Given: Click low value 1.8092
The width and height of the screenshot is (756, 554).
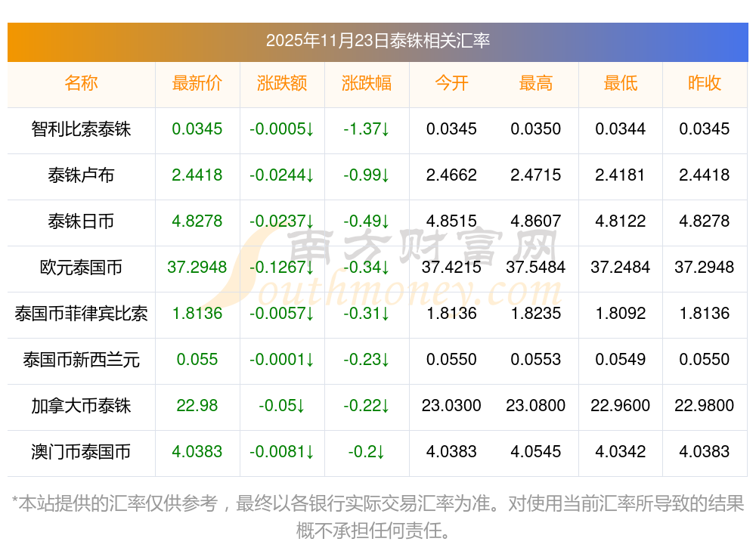Looking at the screenshot, I should click(x=620, y=314).
